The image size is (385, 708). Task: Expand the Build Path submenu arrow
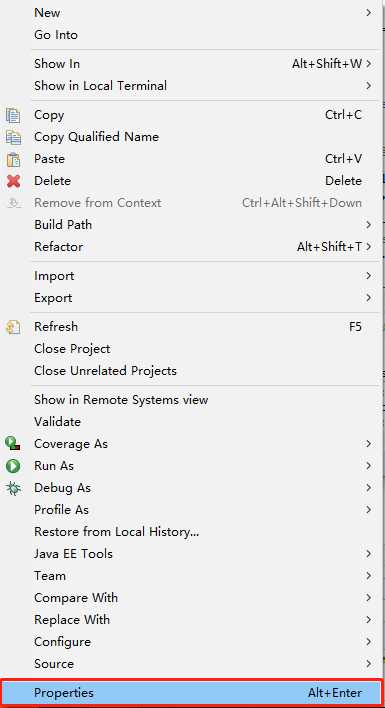tap(369, 224)
